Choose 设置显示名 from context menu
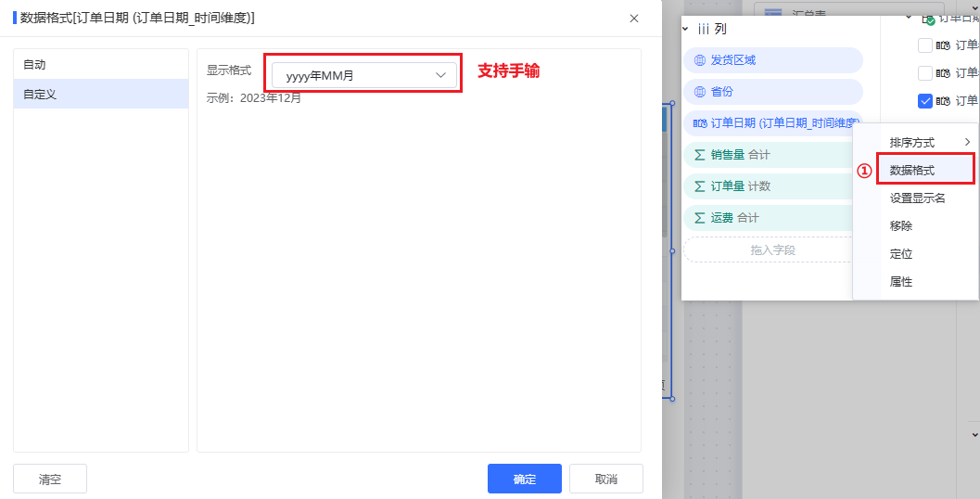 (x=918, y=198)
